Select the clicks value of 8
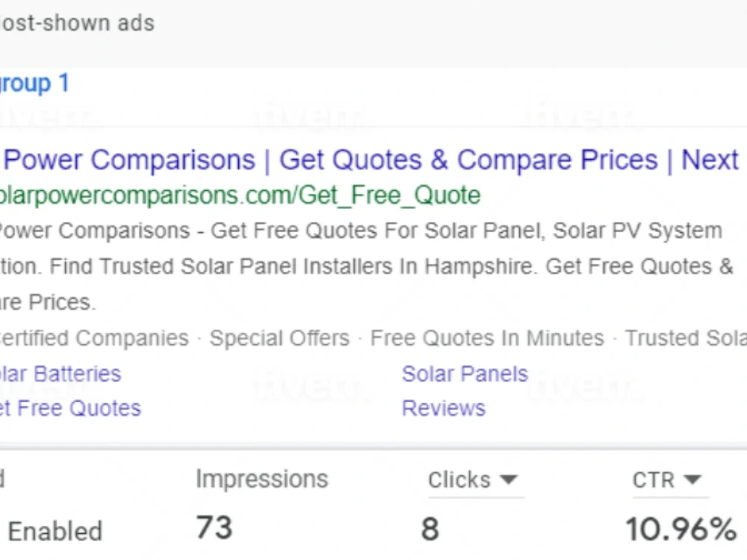The height and width of the screenshot is (560, 747). tap(430, 529)
